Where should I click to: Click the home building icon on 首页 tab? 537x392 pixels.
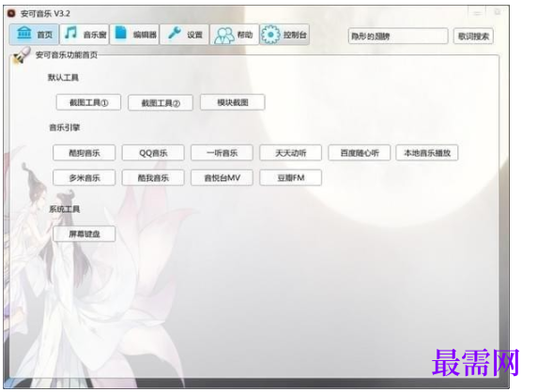(x=24, y=33)
